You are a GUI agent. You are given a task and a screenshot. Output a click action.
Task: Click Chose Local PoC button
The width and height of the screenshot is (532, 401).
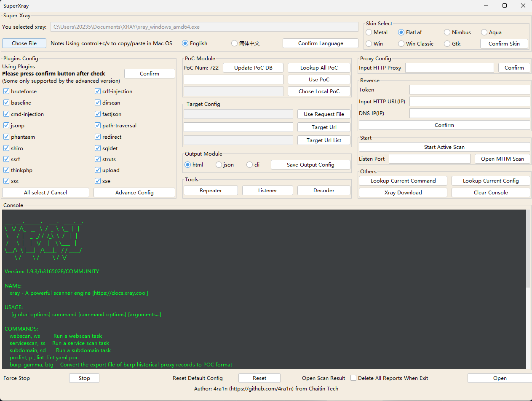click(319, 92)
